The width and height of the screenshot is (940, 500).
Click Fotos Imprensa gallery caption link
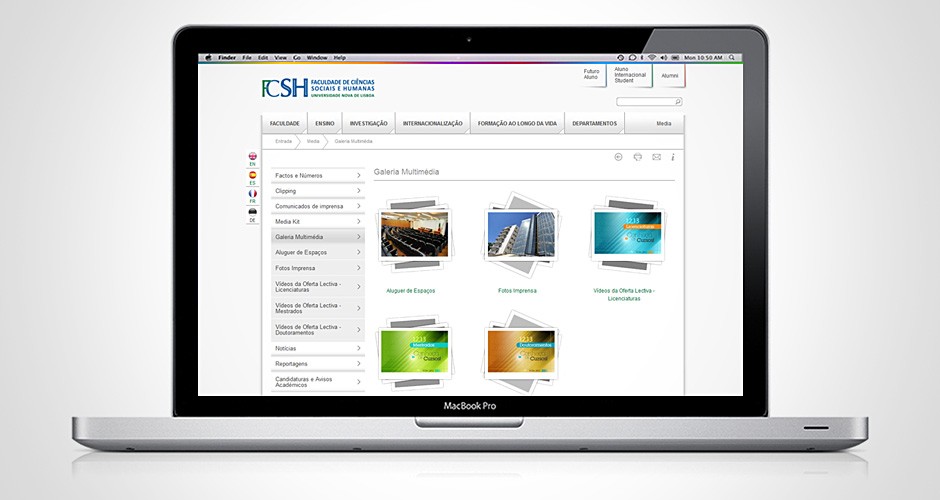tap(517, 291)
